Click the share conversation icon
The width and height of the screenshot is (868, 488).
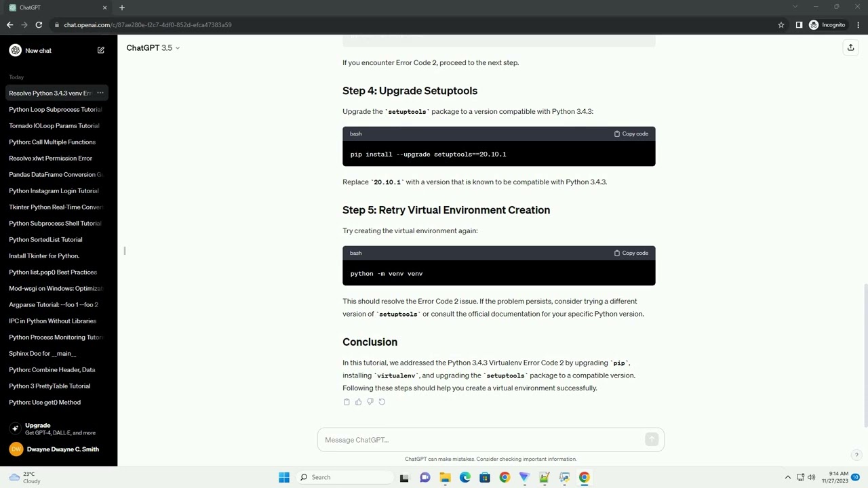[x=850, y=47]
